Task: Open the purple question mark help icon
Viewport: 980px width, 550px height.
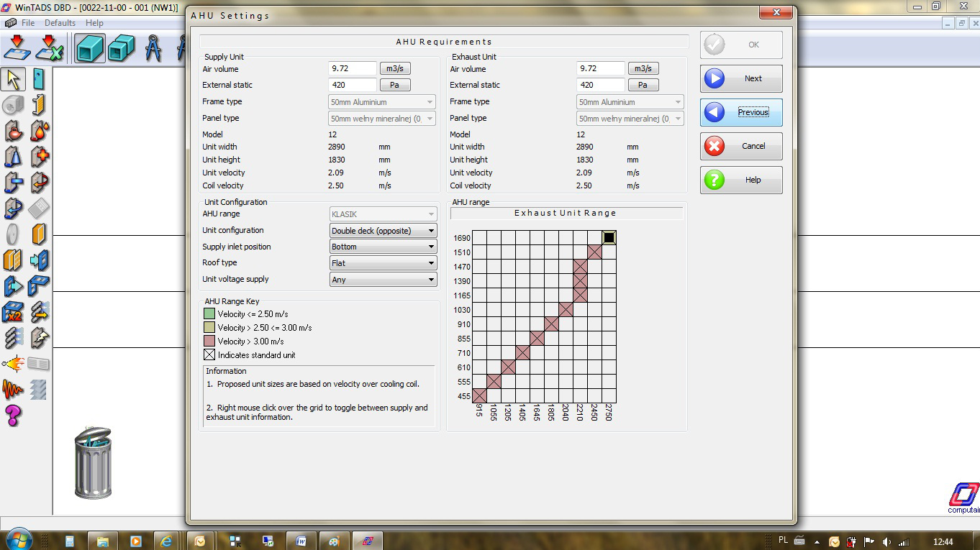Action: pos(14,416)
